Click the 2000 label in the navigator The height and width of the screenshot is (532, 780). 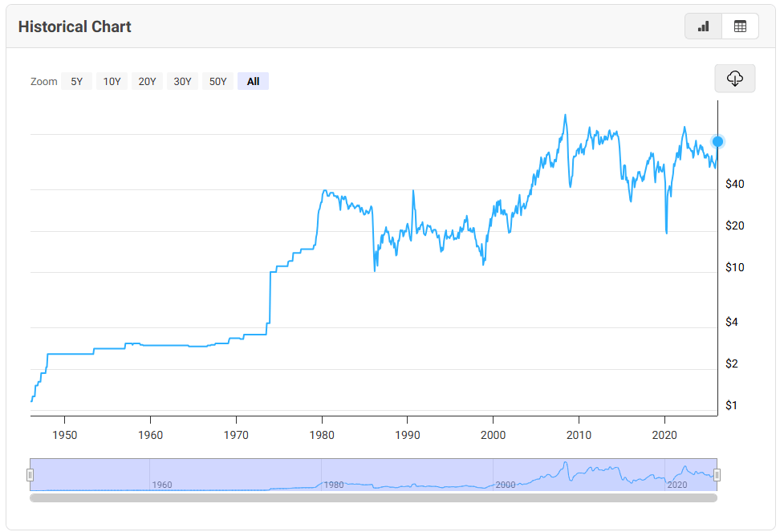pos(505,485)
